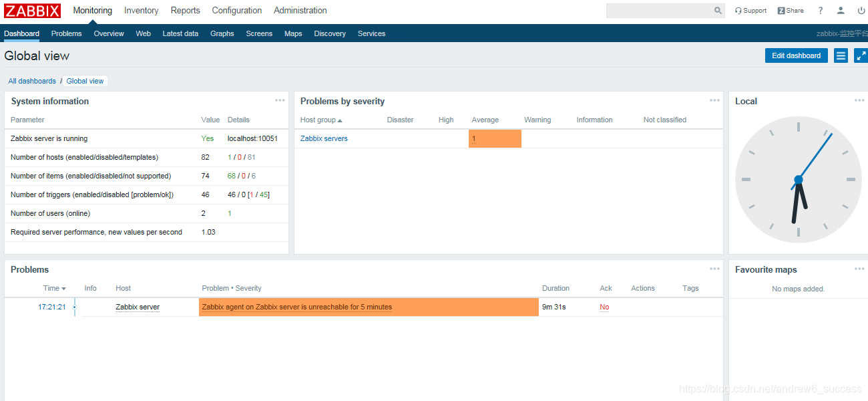Screen dimensions: 868x401
Task: Click the Disaster column header
Action: (401, 120)
